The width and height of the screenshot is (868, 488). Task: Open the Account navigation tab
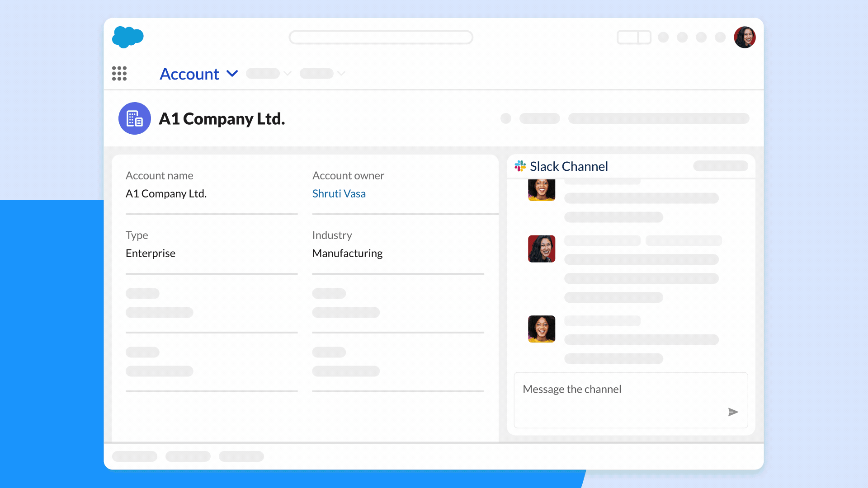[189, 74]
